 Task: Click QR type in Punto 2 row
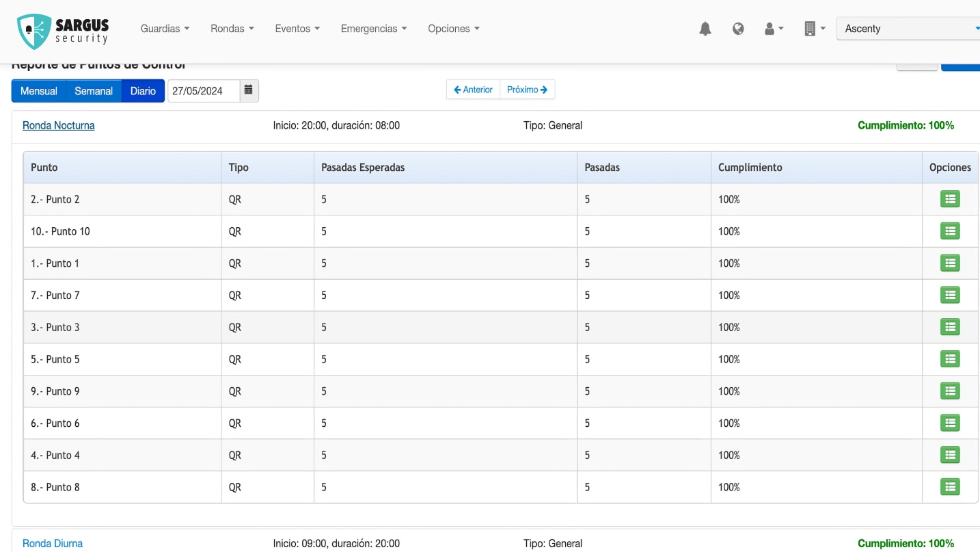[x=235, y=199]
